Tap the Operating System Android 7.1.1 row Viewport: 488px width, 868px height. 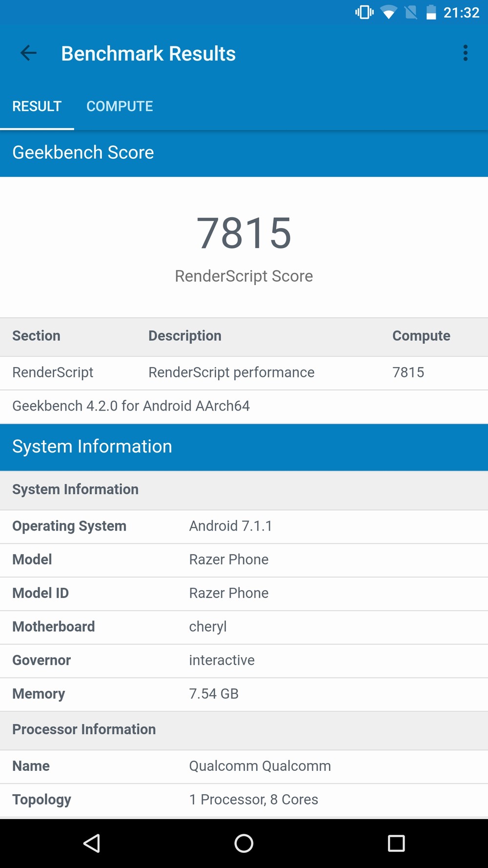tap(244, 526)
